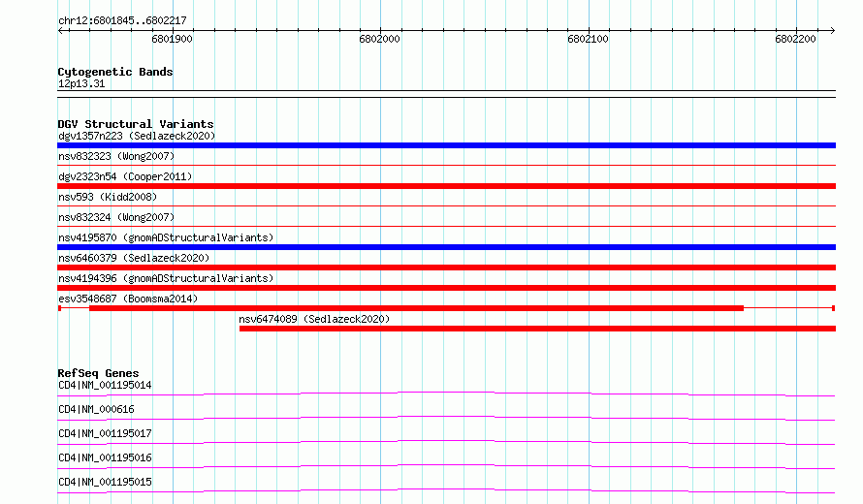Open variant nsv6460379 (Sedlazeck2020) label
The width and height of the screenshot is (863, 504).
tap(134, 258)
